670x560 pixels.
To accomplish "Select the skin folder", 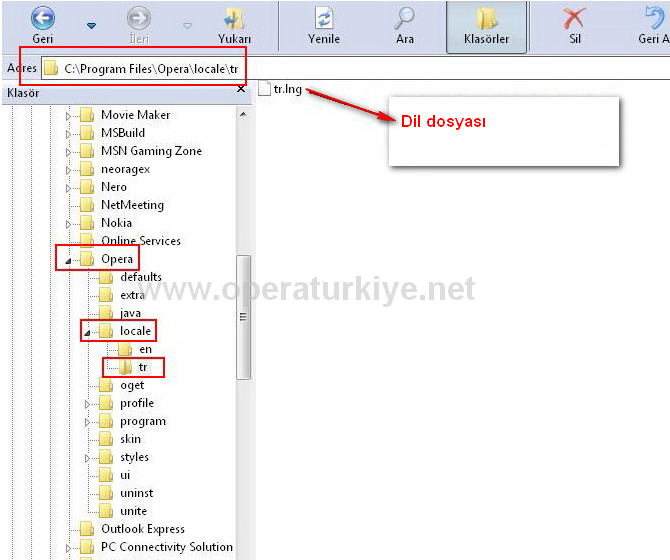I will (x=120, y=439).
